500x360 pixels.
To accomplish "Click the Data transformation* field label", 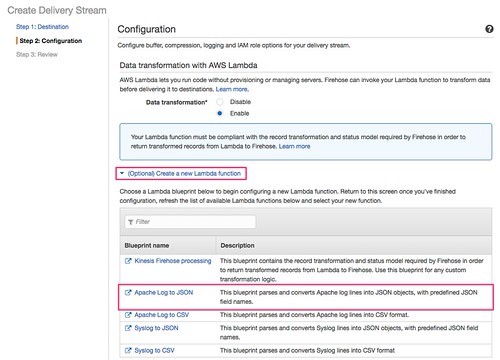I will point(177,102).
